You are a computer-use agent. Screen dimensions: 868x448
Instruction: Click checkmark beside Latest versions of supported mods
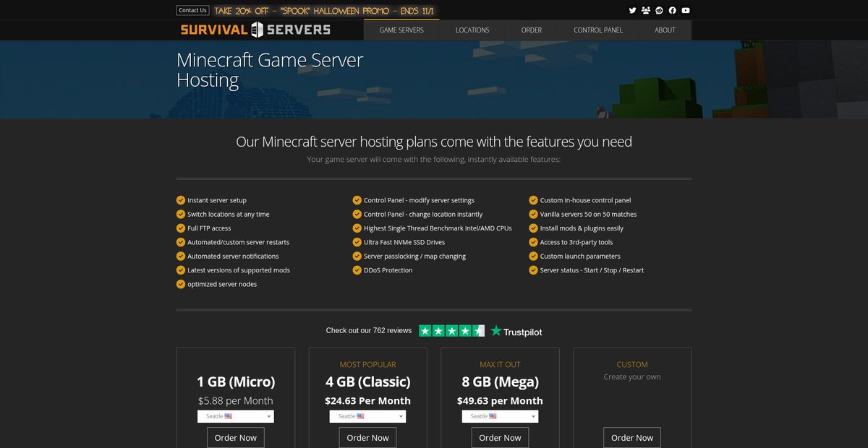181,270
